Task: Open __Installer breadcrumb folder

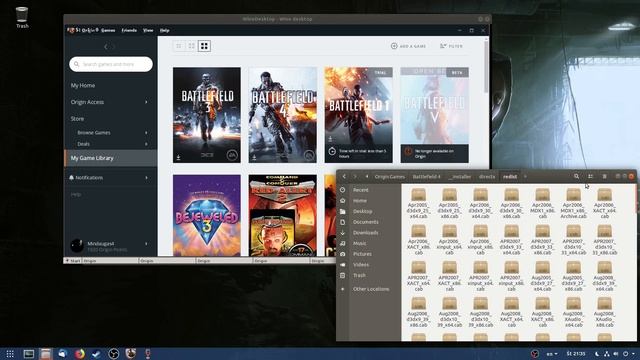Action: [x=460, y=176]
